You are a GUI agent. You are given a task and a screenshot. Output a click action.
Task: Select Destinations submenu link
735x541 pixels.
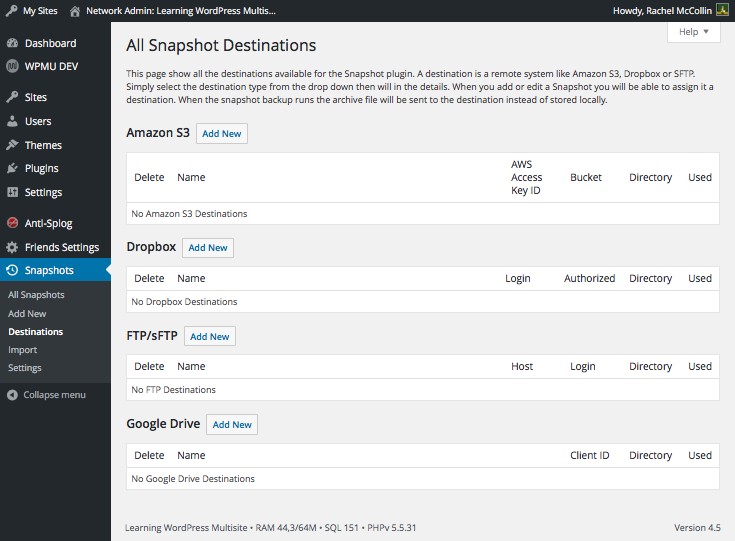[36, 331]
